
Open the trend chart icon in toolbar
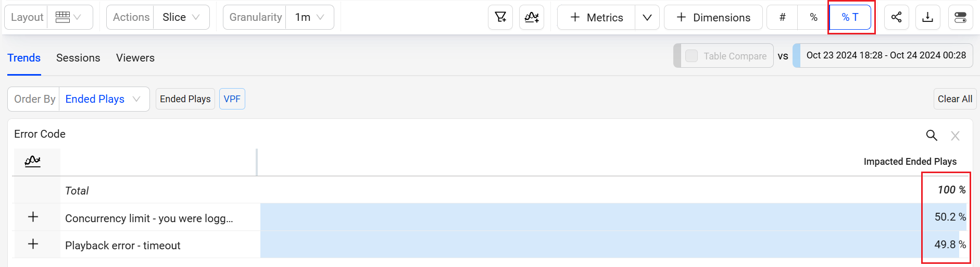[532, 17]
